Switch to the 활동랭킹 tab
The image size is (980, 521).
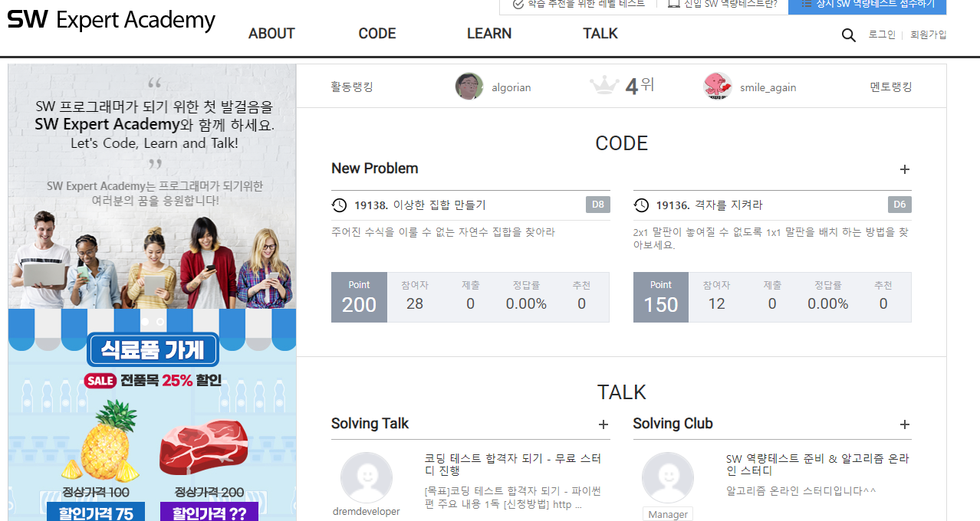tap(351, 87)
